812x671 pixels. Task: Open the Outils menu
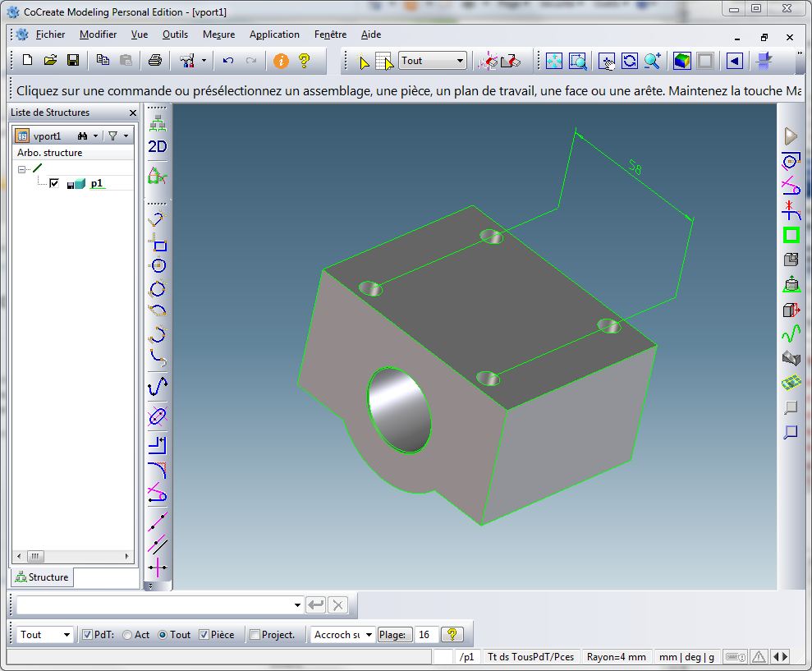(x=175, y=34)
